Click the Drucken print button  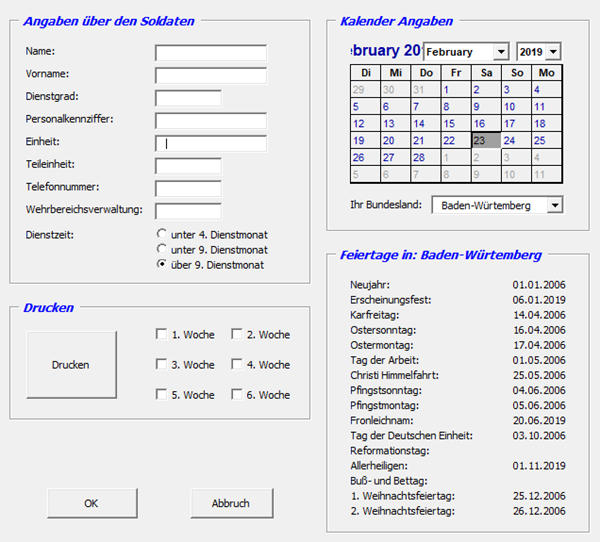(x=71, y=365)
